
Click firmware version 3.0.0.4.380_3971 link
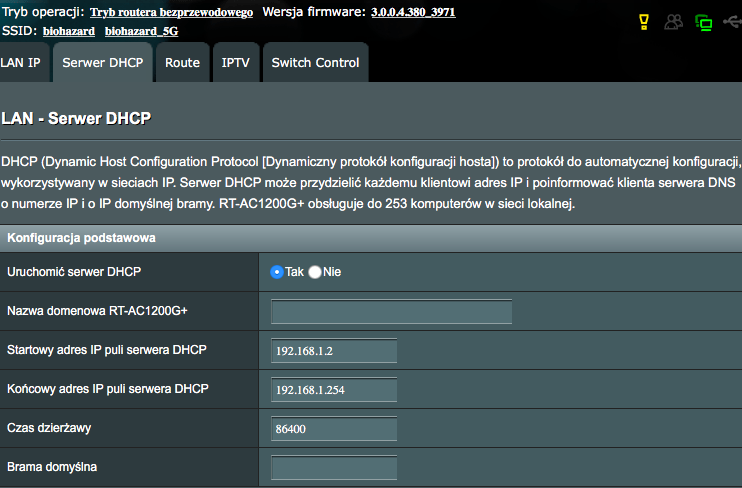tap(413, 12)
